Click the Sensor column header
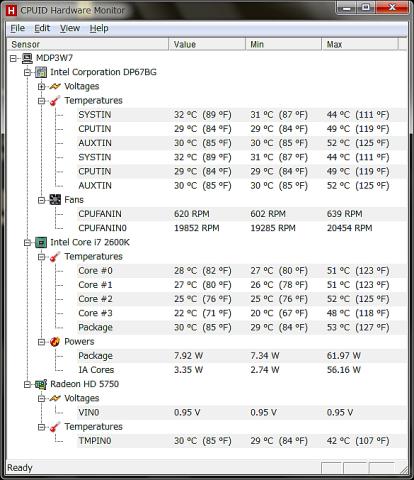Viewport: 414px width, 480px height. pyautogui.click(x=88, y=44)
